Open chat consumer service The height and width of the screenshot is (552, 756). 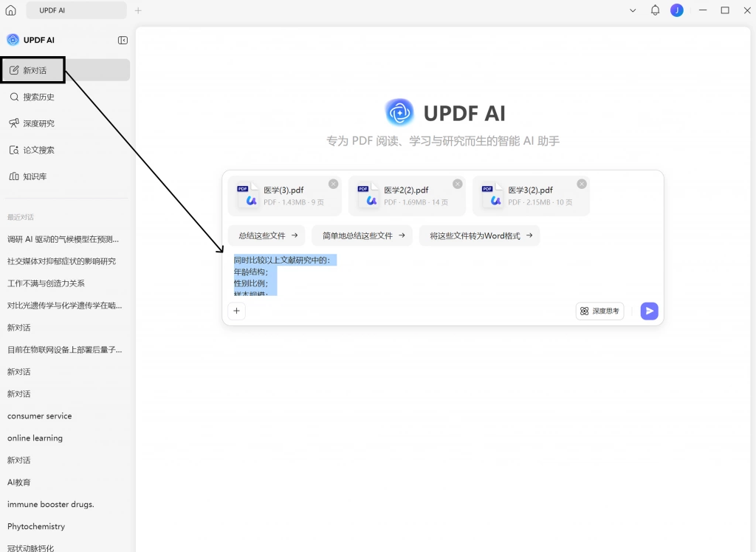coord(40,416)
